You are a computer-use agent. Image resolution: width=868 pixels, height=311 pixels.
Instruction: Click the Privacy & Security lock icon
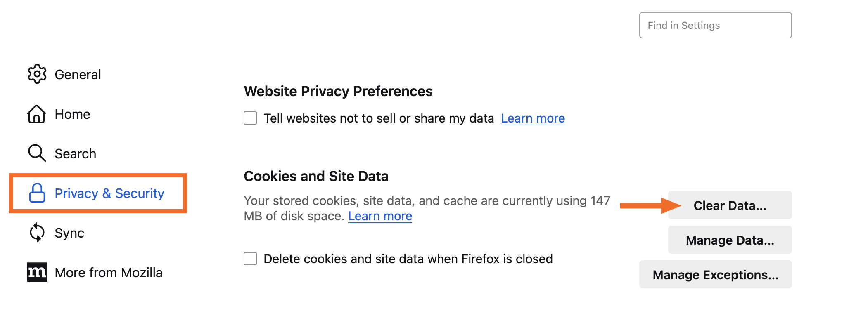37,193
